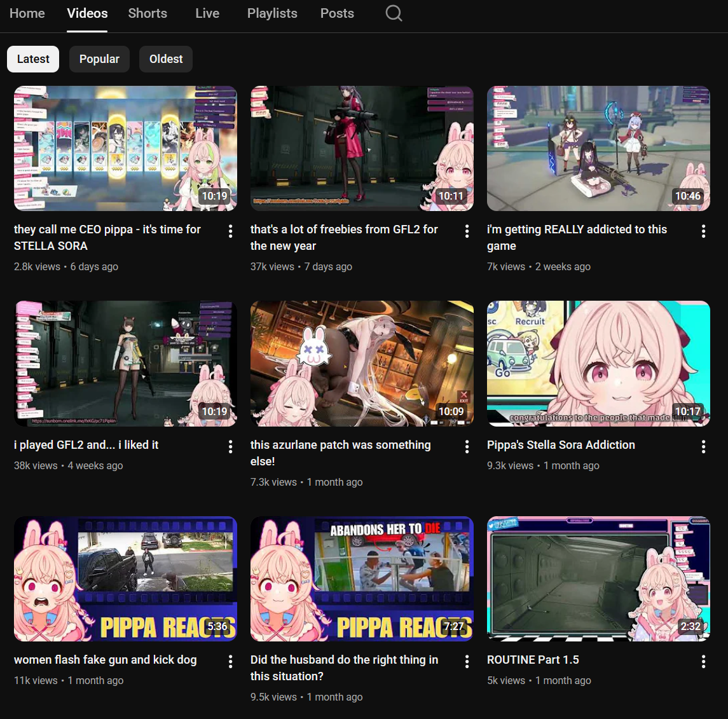Screen dimensions: 728x719
Task: Open 'Did the husband do the right thing' title
Action: click(x=344, y=668)
